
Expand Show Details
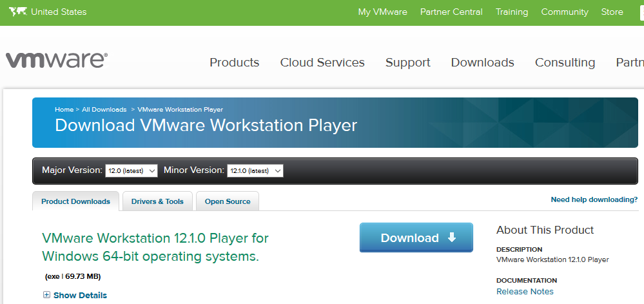pos(80,295)
